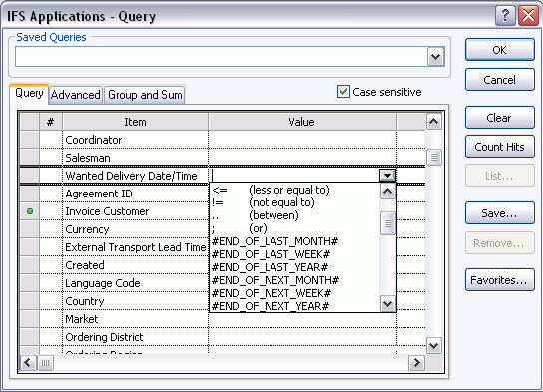Choose the (between) operator option
This screenshot has width=543, height=392.
point(273,215)
